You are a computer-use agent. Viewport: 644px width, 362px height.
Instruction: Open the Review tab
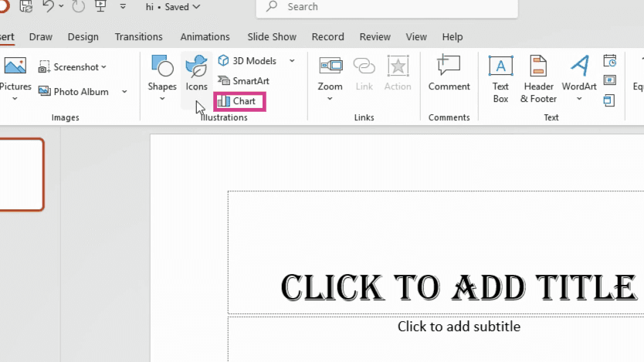(x=375, y=37)
